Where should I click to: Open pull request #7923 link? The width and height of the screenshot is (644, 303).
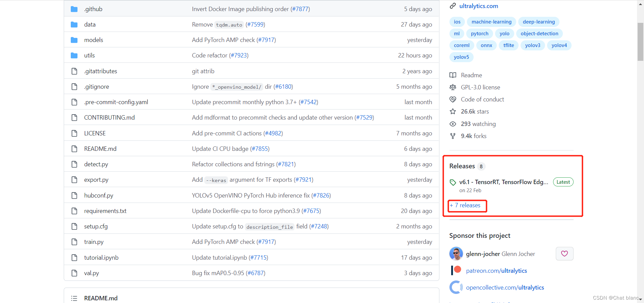click(239, 55)
